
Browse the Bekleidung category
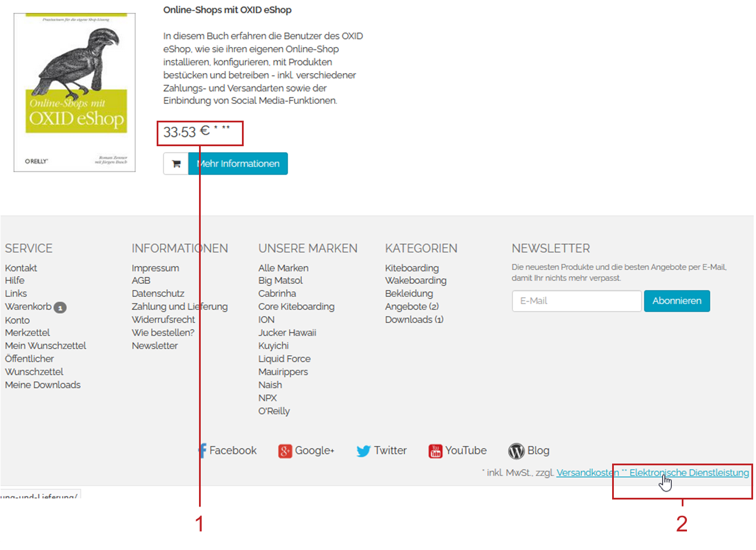tap(409, 294)
